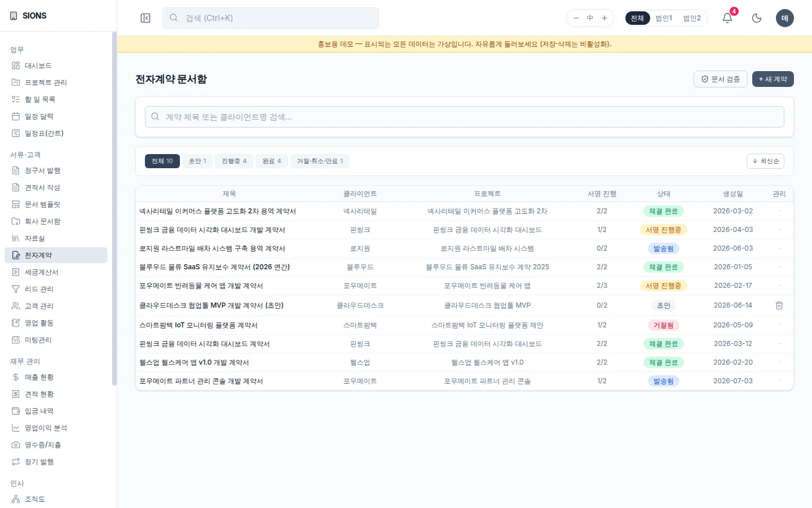Select the 초안 1 filter tab
The image size is (812, 508).
pyautogui.click(x=197, y=161)
